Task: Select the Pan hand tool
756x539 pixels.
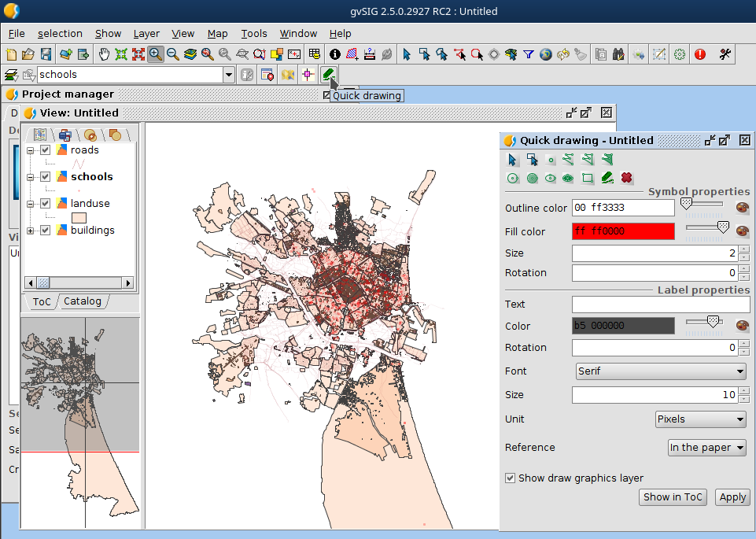Action: [104, 54]
